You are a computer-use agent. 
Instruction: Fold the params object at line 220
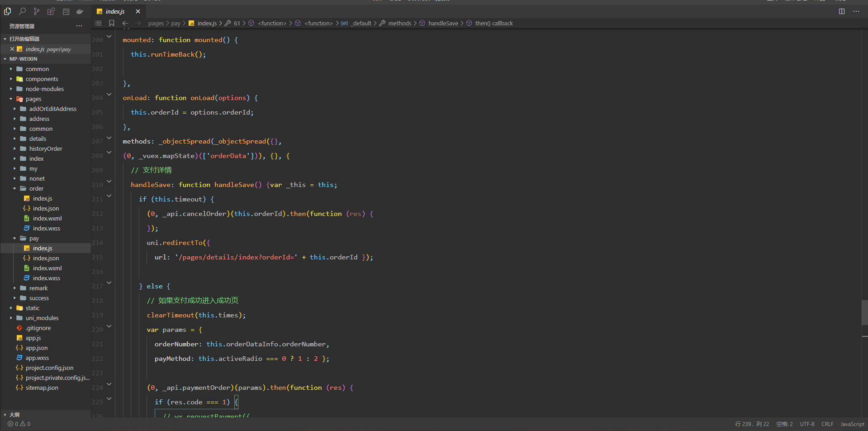point(109,326)
